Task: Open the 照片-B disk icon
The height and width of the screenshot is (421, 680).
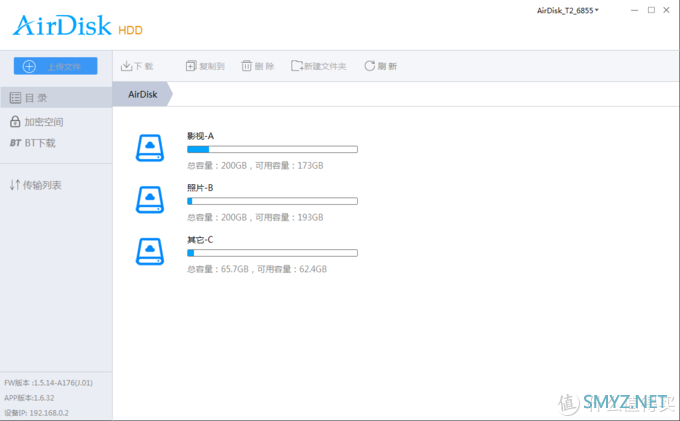Action: coord(150,199)
